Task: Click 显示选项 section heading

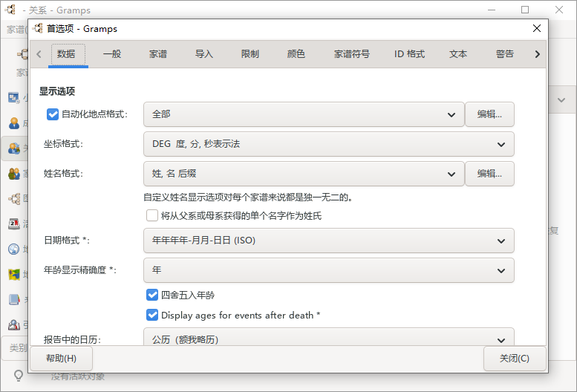Action: point(57,91)
